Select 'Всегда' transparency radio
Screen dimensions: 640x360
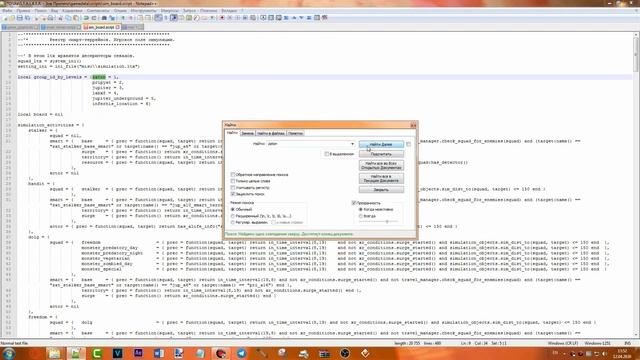(x=360, y=216)
